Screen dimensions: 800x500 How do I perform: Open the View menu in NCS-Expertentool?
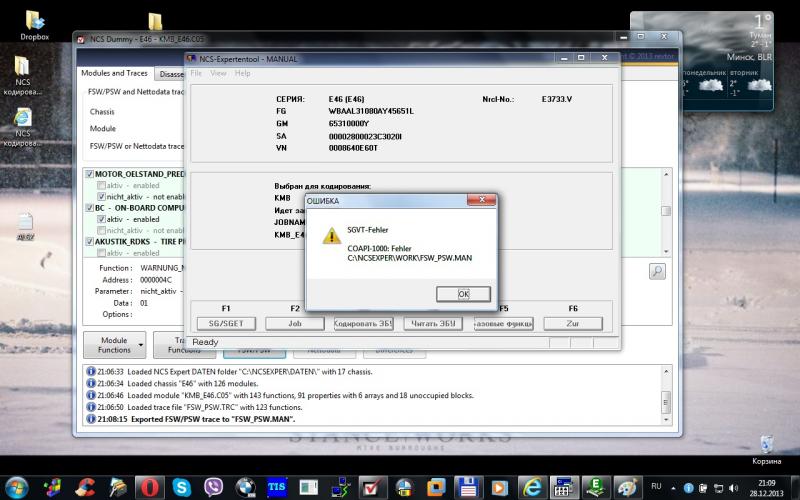tap(218, 73)
